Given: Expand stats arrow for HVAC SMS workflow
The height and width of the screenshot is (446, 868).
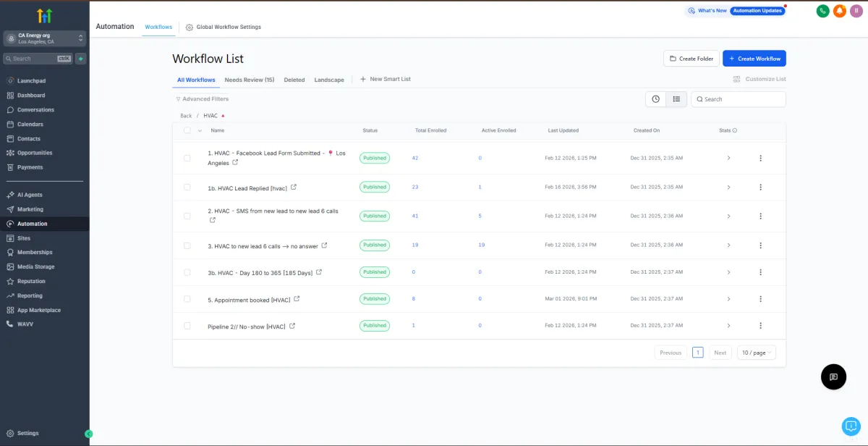Looking at the screenshot, I should tap(728, 216).
